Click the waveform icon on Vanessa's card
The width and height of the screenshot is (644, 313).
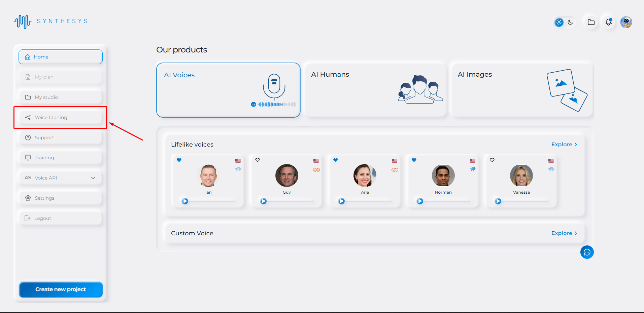[551, 169]
